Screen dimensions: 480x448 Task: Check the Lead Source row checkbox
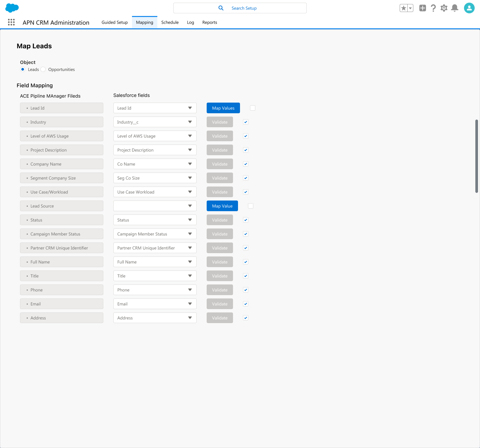251,206
